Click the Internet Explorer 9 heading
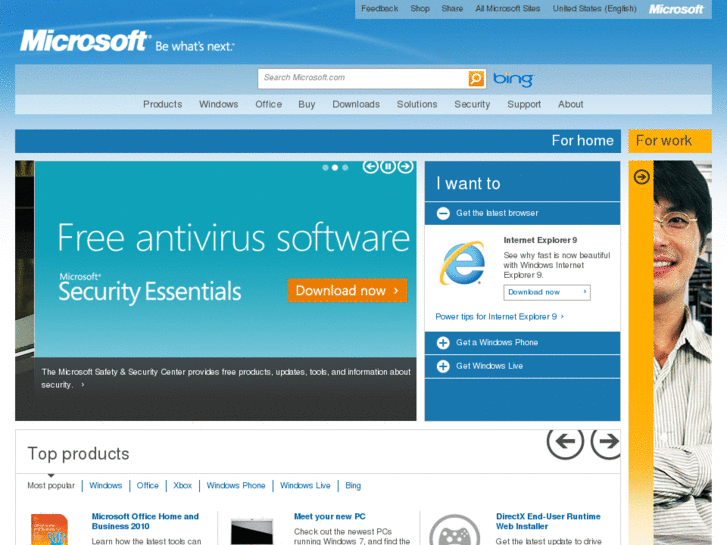Screen dimensions: 727x545 pos(540,240)
